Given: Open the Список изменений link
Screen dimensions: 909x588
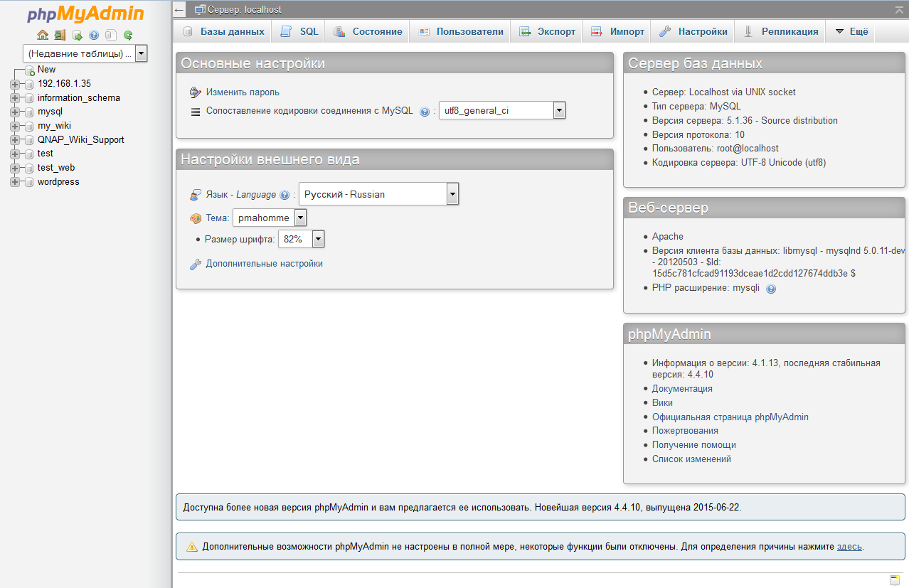Looking at the screenshot, I should pos(691,459).
